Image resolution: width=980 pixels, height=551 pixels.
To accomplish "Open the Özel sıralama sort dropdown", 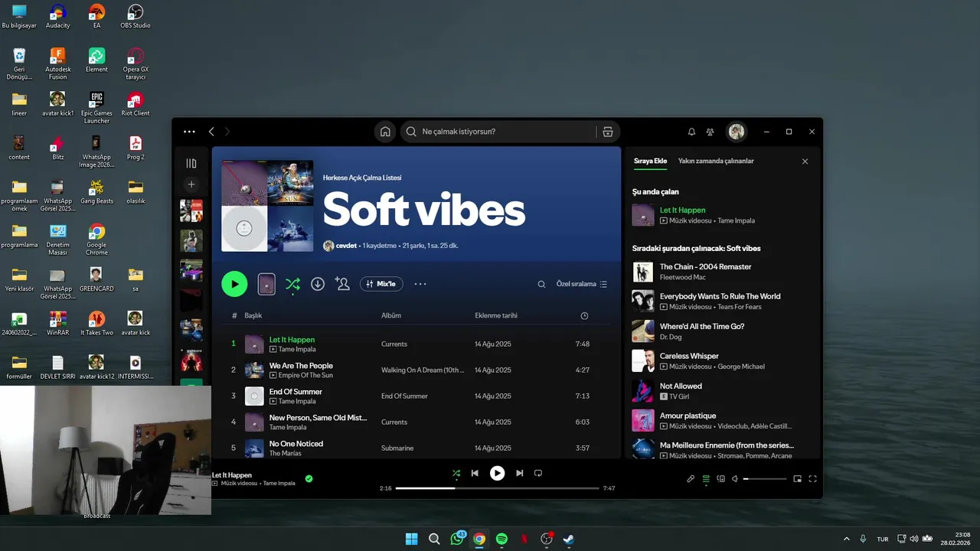I will coord(582,284).
